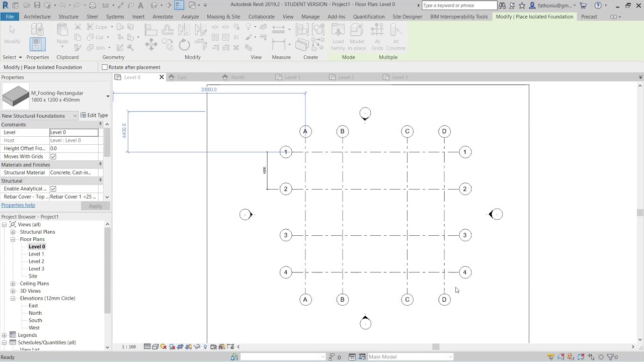This screenshot has height=362, width=644.
Task: Toggle Enable Analytical Model checkbox
Action: point(53,189)
